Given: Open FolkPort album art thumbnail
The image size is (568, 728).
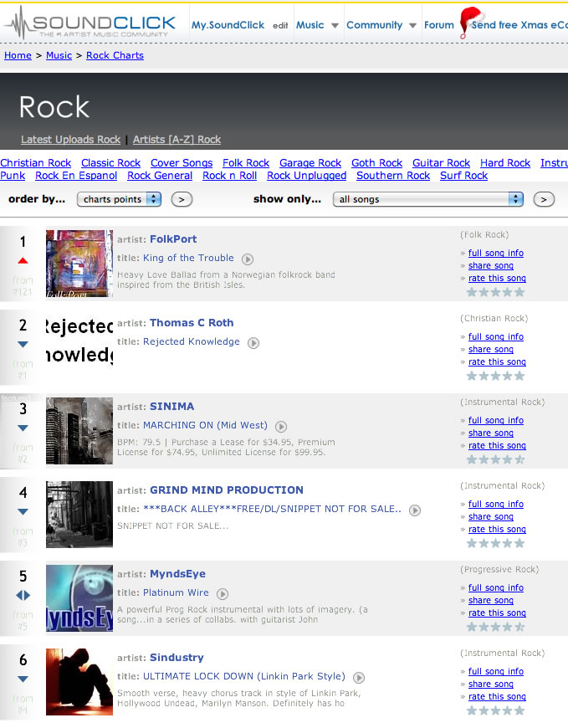Looking at the screenshot, I should point(79,264).
